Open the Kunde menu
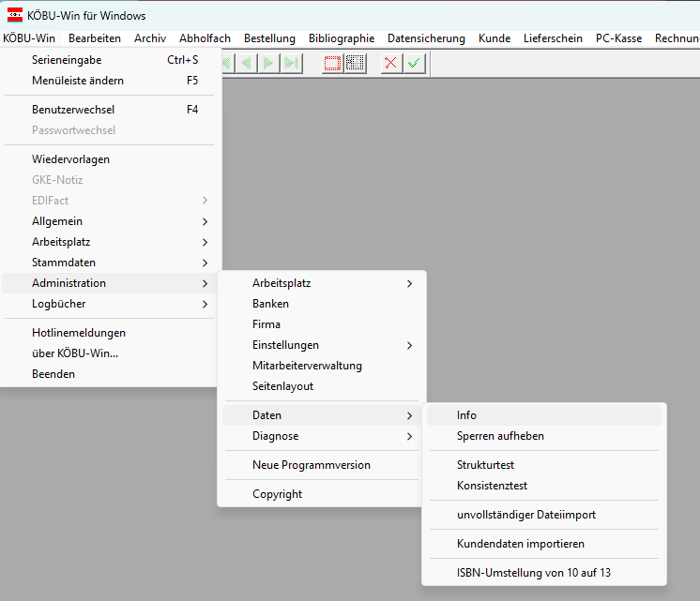700x601 pixels. point(495,38)
